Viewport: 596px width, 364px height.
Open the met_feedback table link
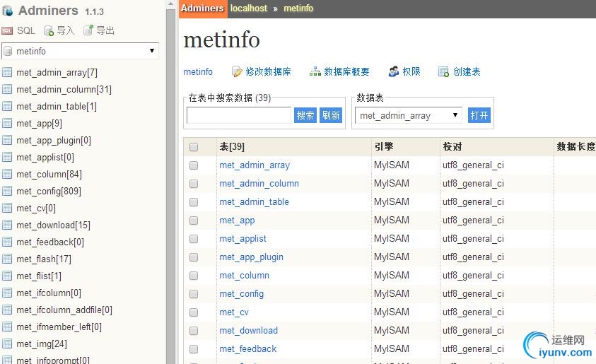[x=248, y=348]
